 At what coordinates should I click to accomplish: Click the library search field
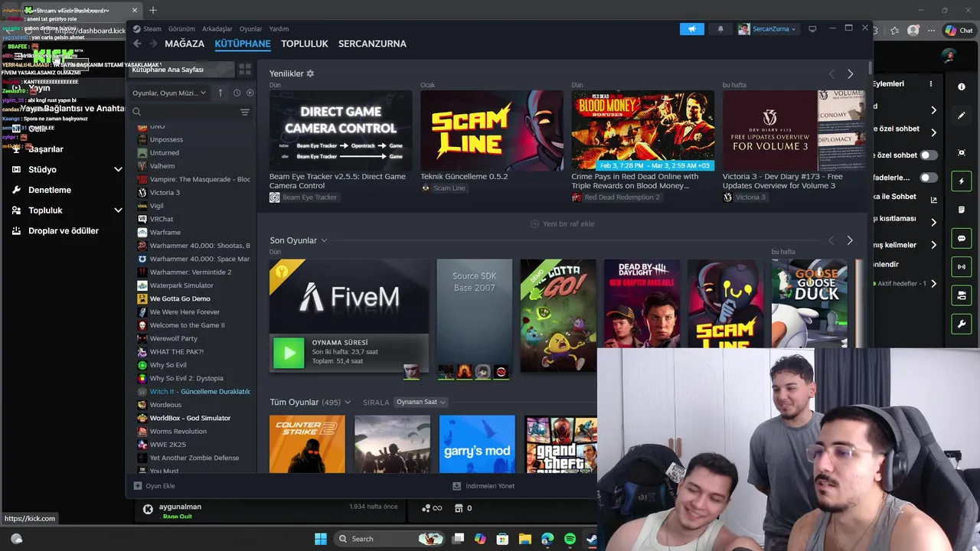(x=184, y=112)
